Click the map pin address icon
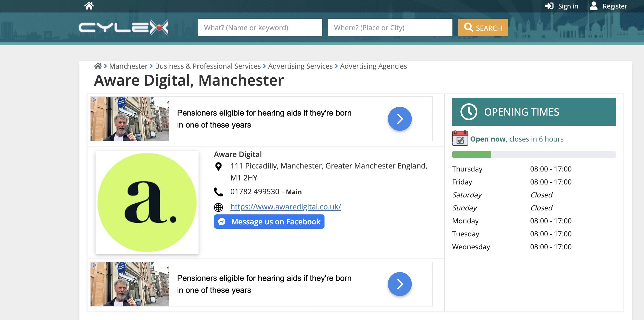This screenshot has width=644, height=320. click(x=218, y=166)
